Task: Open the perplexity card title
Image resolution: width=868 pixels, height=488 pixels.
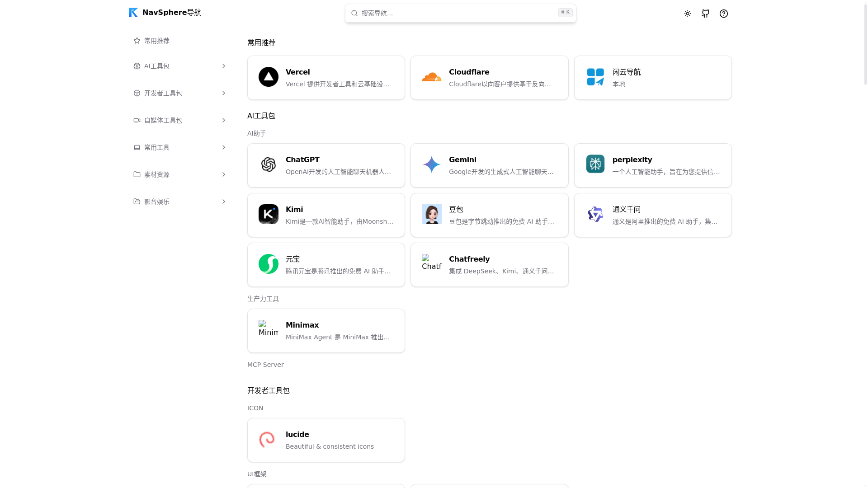Action: [x=632, y=160]
